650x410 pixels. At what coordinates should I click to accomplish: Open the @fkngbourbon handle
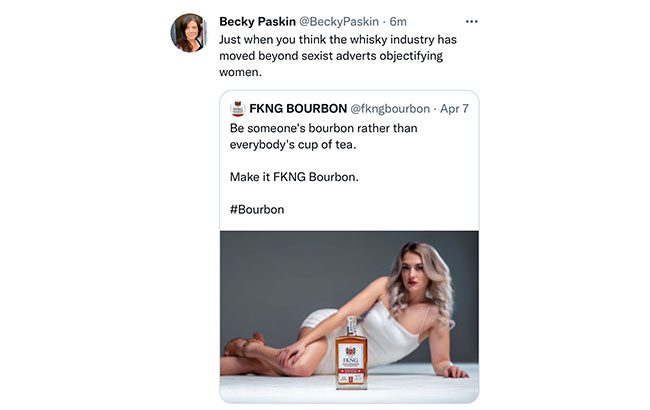pyautogui.click(x=390, y=108)
